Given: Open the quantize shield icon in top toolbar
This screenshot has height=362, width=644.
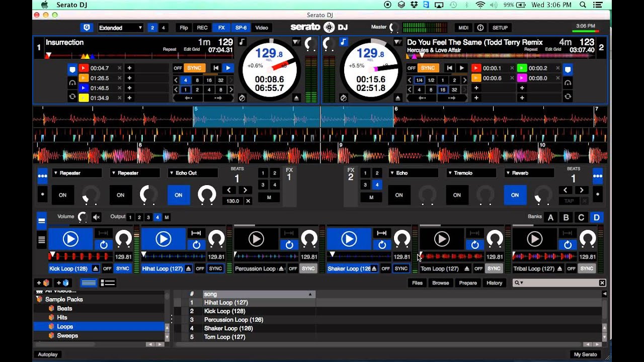Looking at the screenshot, I should (87, 28).
